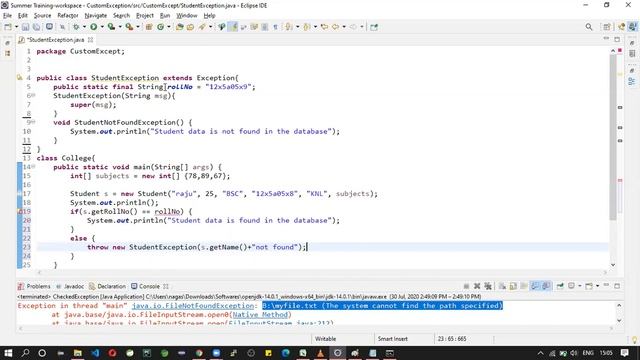This screenshot has width=640, height=360.
Task: Click the Back navigation arrow
Action: coord(336,27)
